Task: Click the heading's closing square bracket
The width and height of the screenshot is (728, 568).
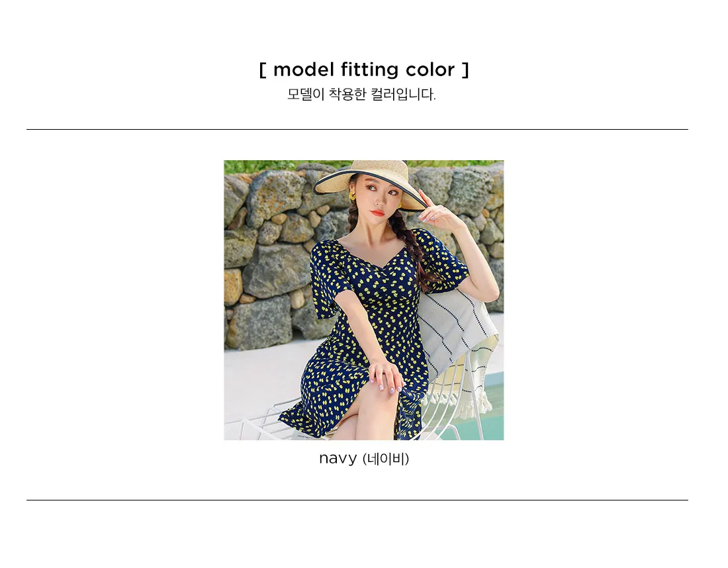Action: [x=466, y=70]
